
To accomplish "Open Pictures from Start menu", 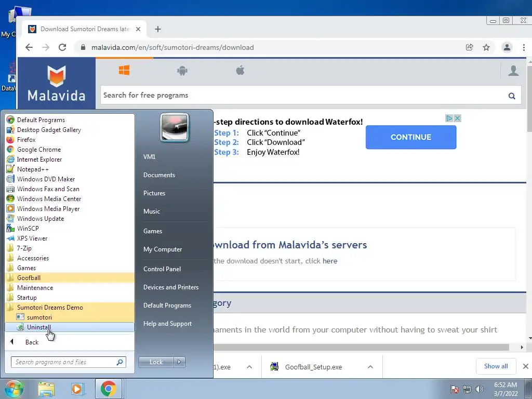I will coord(154,193).
